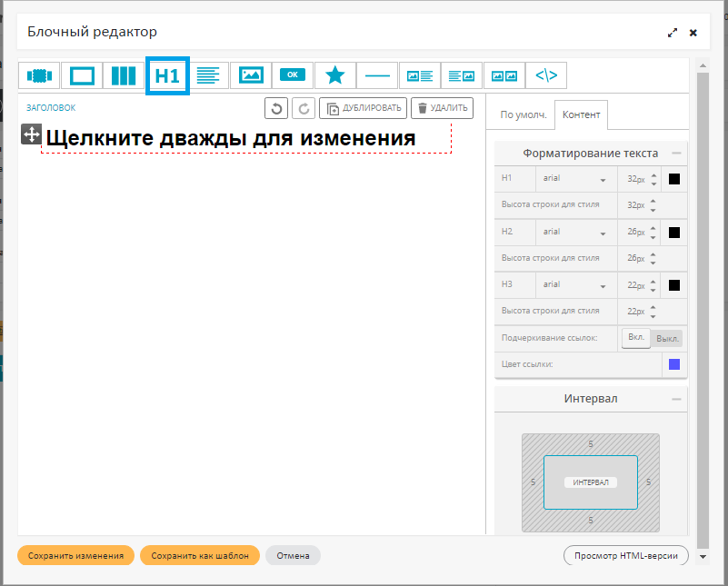The image size is (728, 586).
Task: Turn link underlining on with Вкл.
Action: [636, 338]
